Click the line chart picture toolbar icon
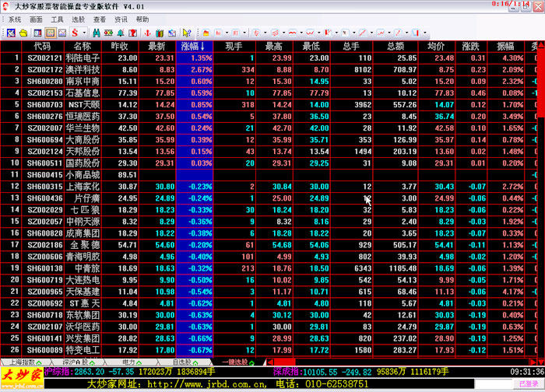This screenshot has width=545, height=392. (x=62, y=33)
